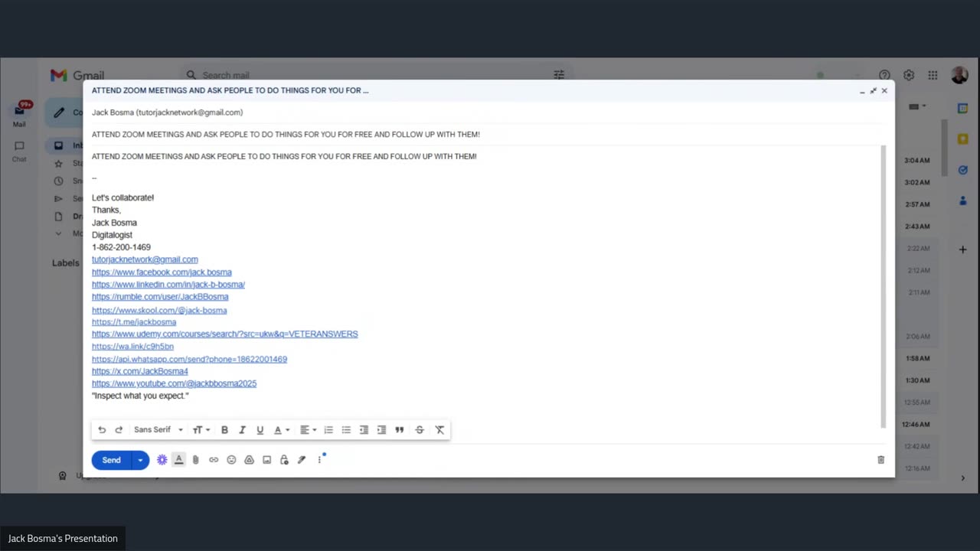Open more send options arrow
The image size is (980, 551).
[x=140, y=460]
